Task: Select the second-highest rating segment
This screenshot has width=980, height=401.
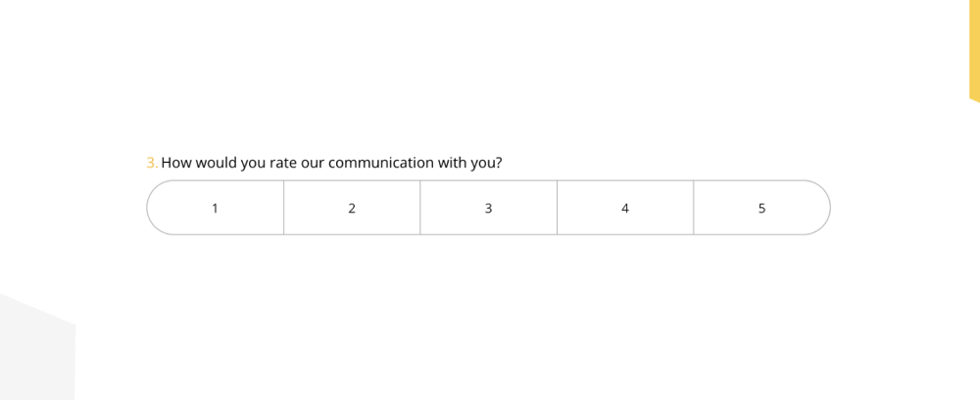Action: point(625,208)
